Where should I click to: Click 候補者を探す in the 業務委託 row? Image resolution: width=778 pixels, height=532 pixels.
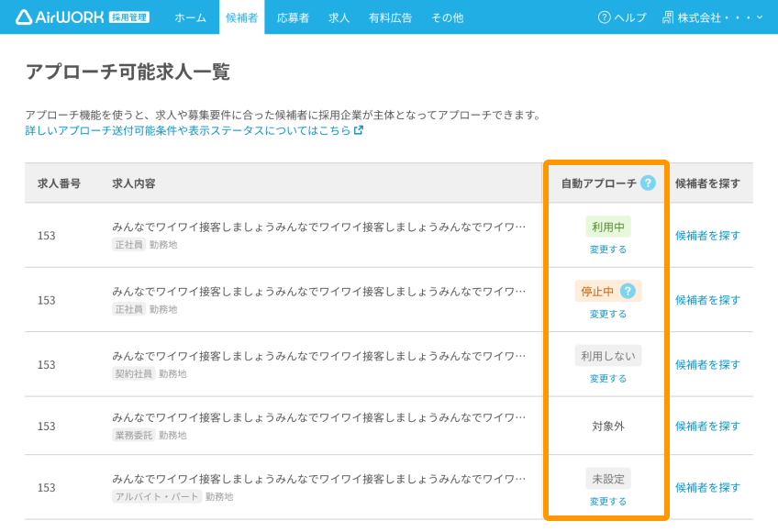(x=707, y=426)
